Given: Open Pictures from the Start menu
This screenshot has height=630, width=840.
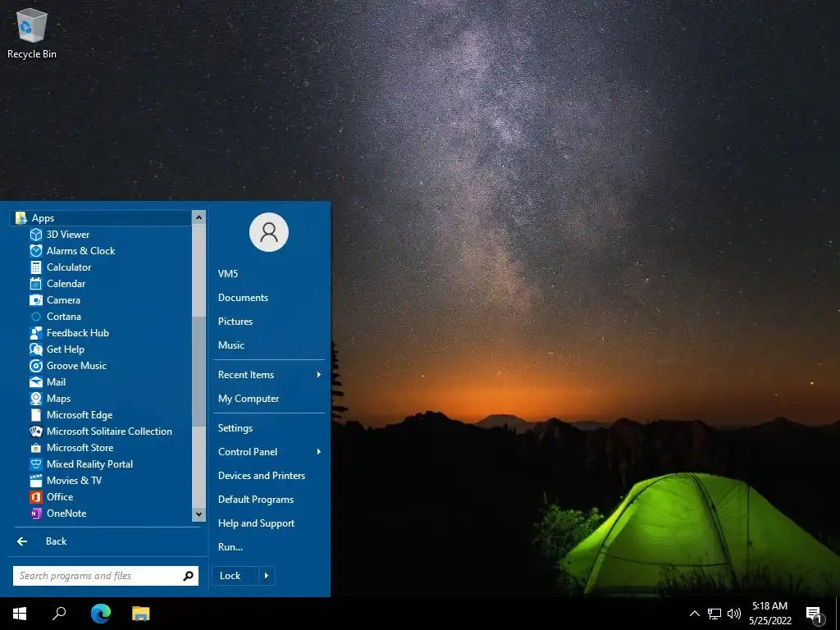Looking at the screenshot, I should pos(235,322).
